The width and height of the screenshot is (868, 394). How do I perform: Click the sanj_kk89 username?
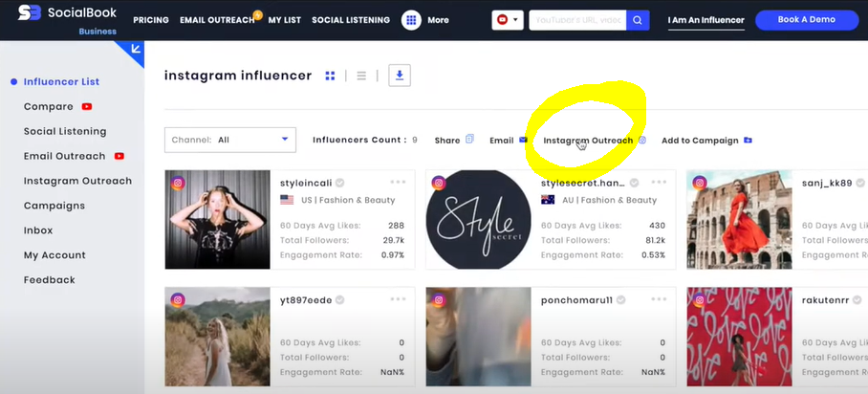click(827, 183)
